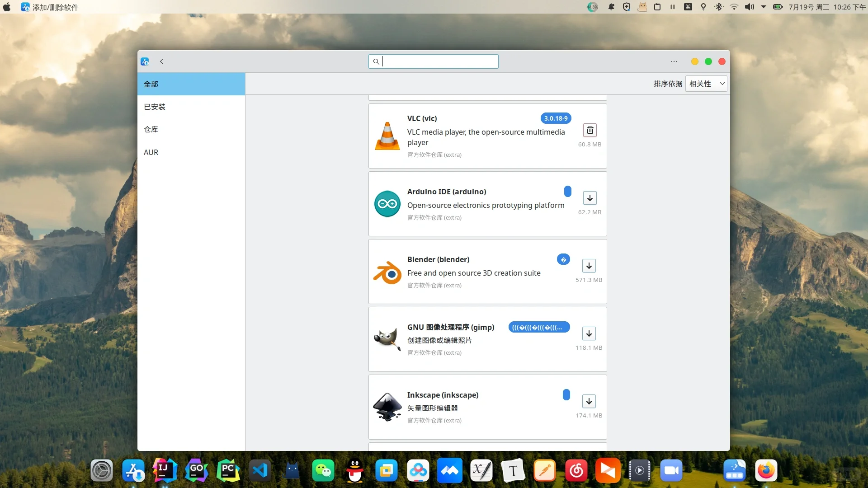
Task: Open battery status dropdown in menu bar
Action: [777, 7]
